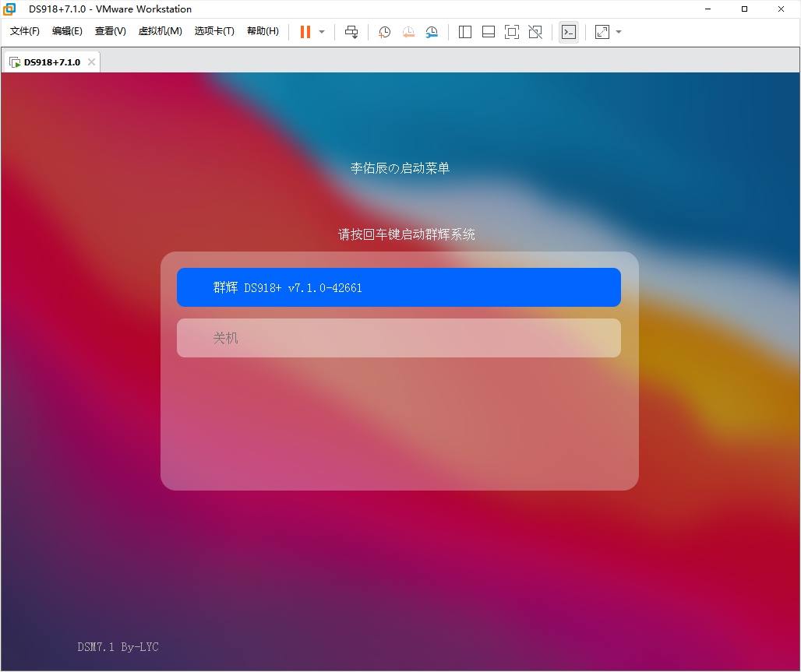This screenshot has height=672, width=801.
Task: Click the orange Pause virtual machine icon
Action: pyautogui.click(x=305, y=32)
